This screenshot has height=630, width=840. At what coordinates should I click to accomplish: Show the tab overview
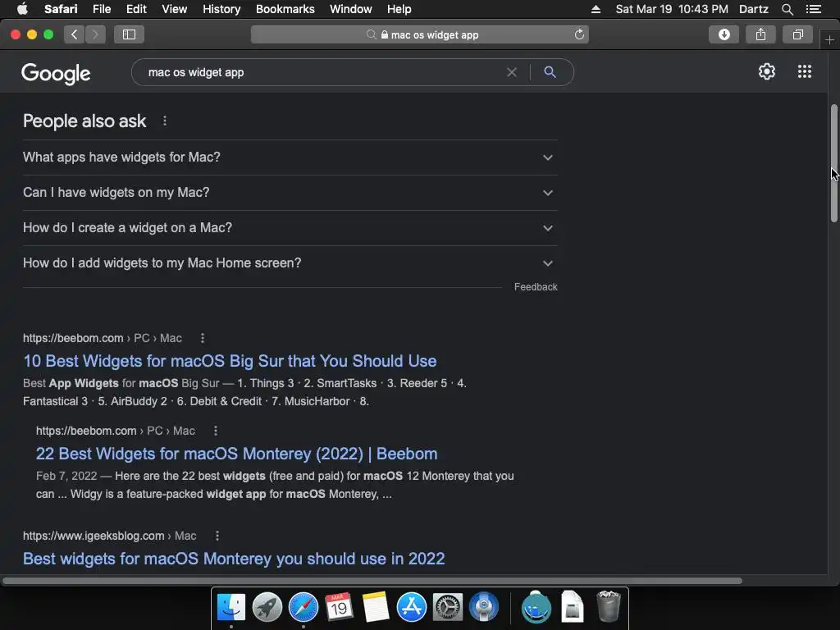coord(797,34)
